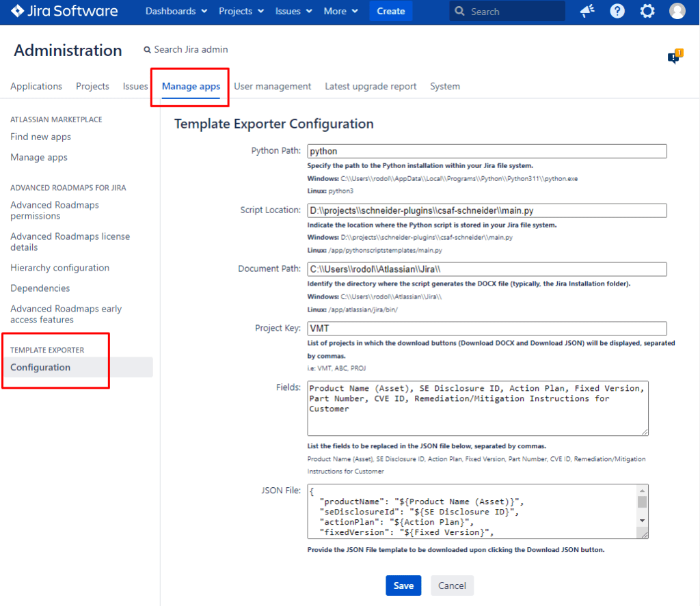Open Find new apps sidebar link

40,137
